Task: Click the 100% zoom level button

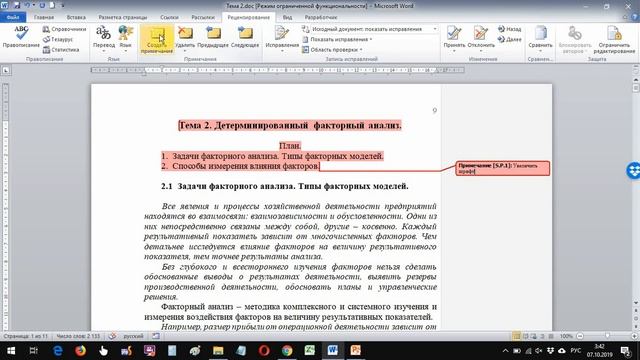Action: 566,336
